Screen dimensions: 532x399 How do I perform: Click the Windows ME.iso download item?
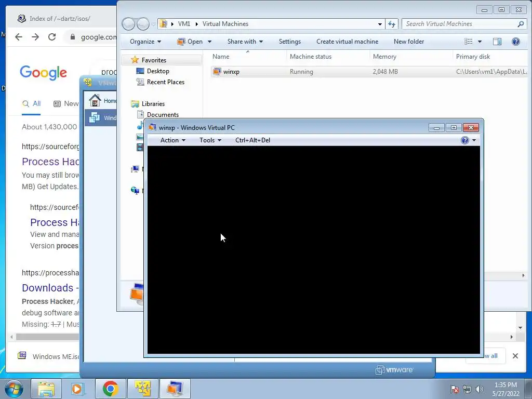click(47, 356)
